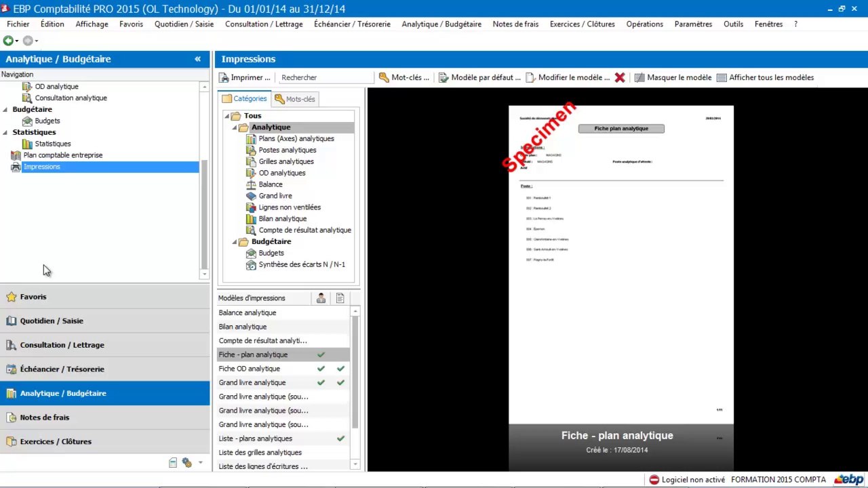Collapse the Statistiques group in navigation

tap(6, 132)
